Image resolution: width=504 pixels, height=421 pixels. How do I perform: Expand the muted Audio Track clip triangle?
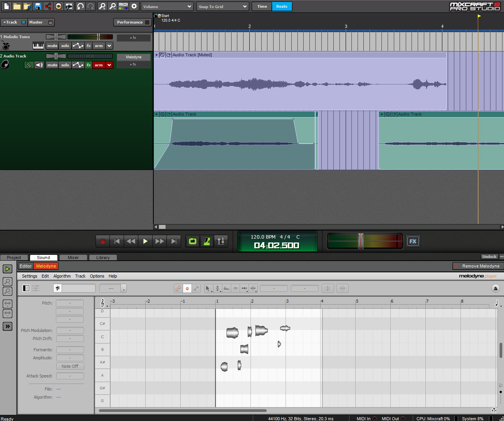156,55
